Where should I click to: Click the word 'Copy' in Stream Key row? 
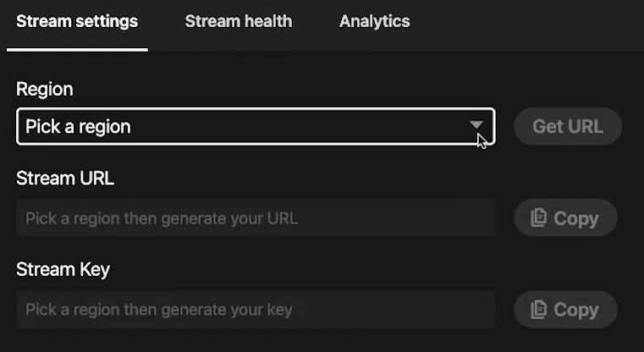[576, 310]
